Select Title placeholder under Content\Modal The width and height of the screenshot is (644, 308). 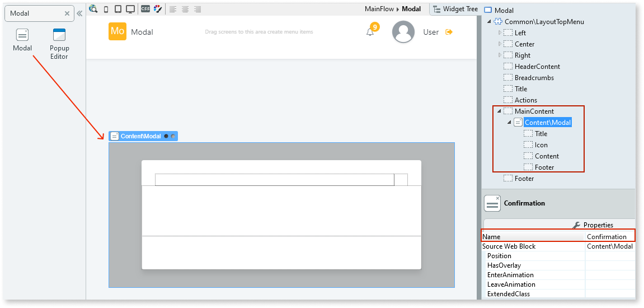(x=541, y=134)
